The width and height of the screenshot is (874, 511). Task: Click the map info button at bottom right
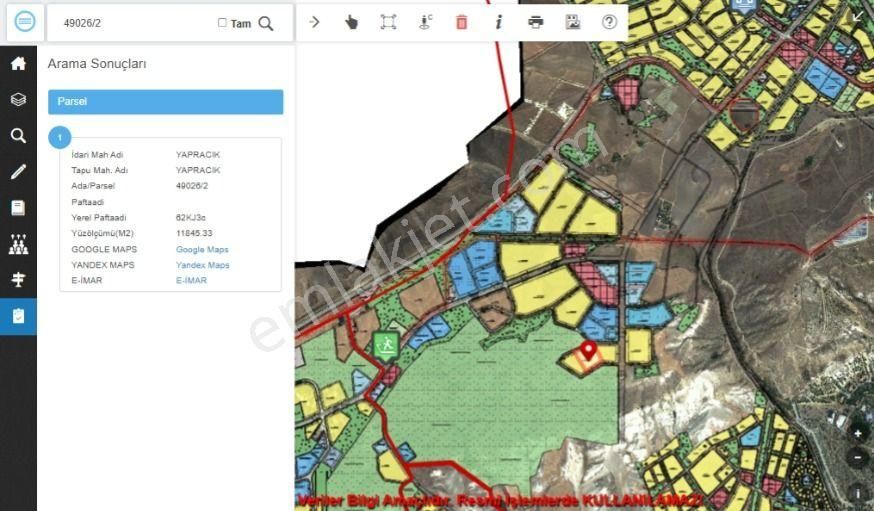point(858,493)
